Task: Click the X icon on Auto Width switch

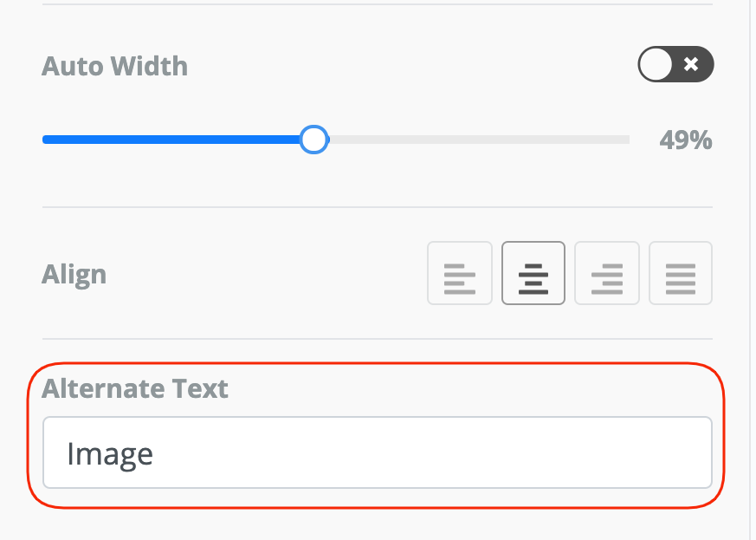Action: pos(691,65)
